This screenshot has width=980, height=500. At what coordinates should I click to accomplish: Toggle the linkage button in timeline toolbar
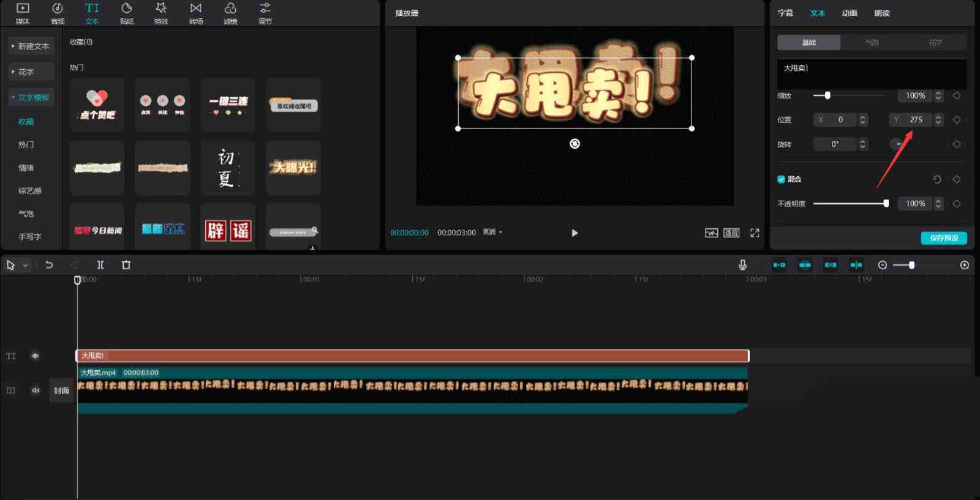click(x=831, y=265)
